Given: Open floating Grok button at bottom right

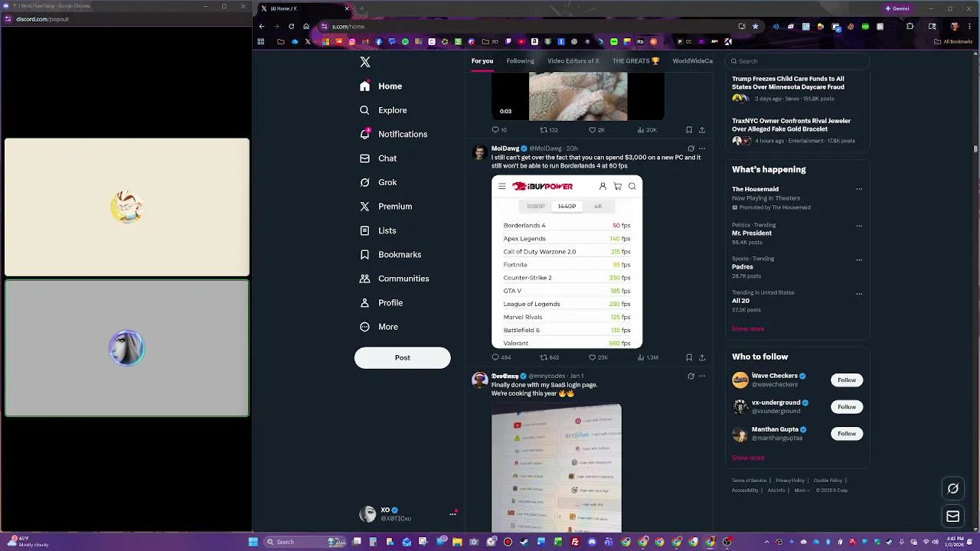Looking at the screenshot, I should [x=953, y=488].
